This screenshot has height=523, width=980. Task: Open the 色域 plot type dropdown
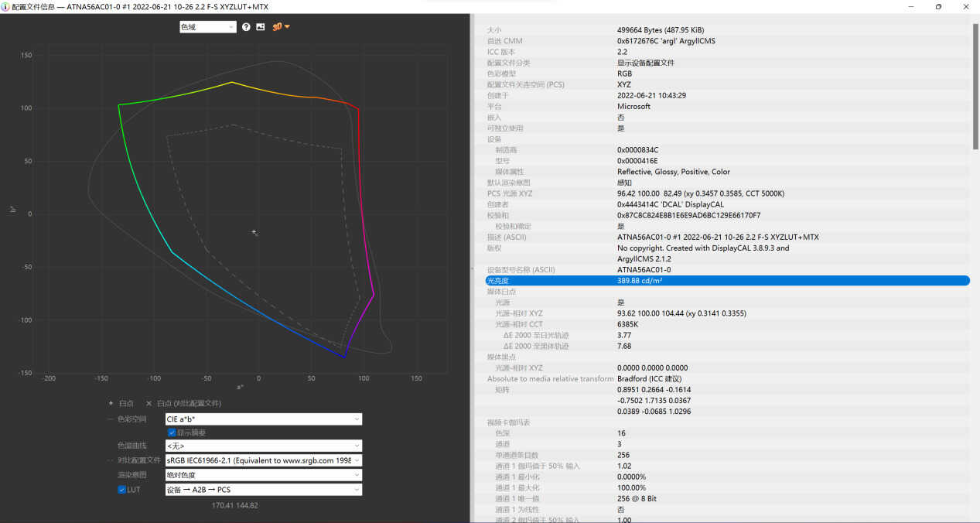click(x=207, y=27)
